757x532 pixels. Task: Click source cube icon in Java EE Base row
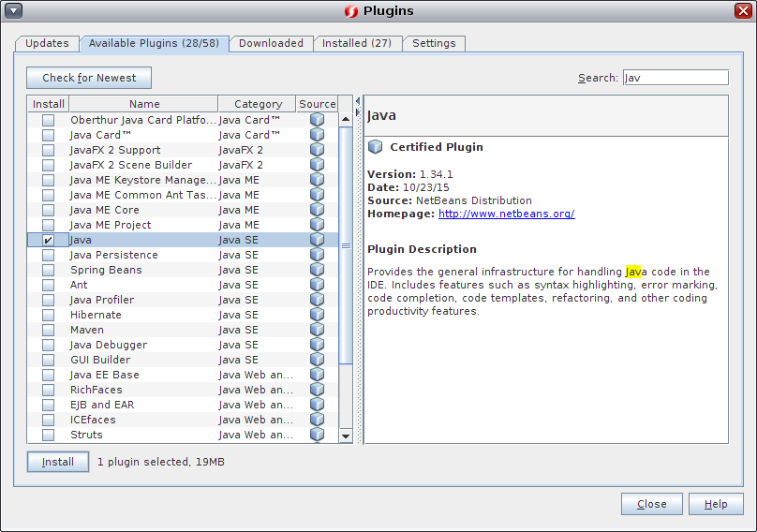point(317,374)
